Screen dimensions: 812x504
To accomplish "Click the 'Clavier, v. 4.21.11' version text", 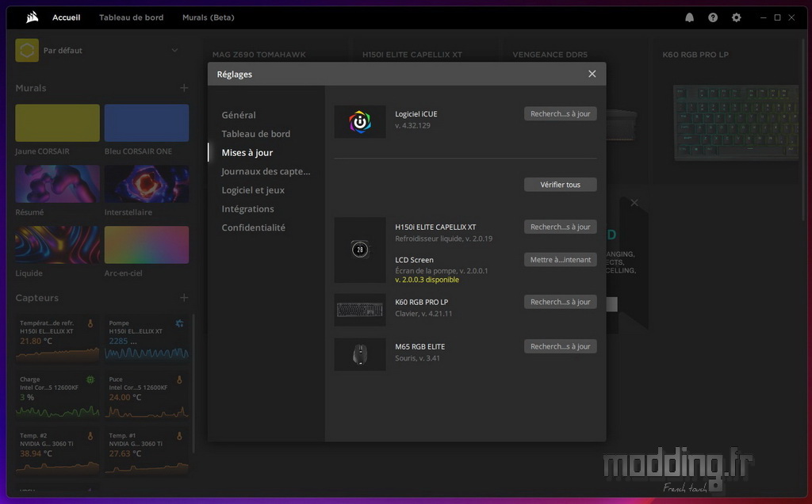I will coord(423,314).
